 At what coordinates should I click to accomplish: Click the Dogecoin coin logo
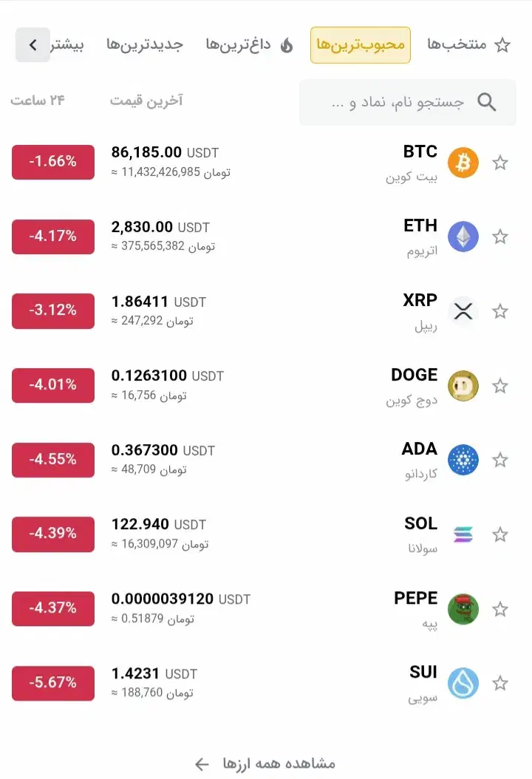463,386
